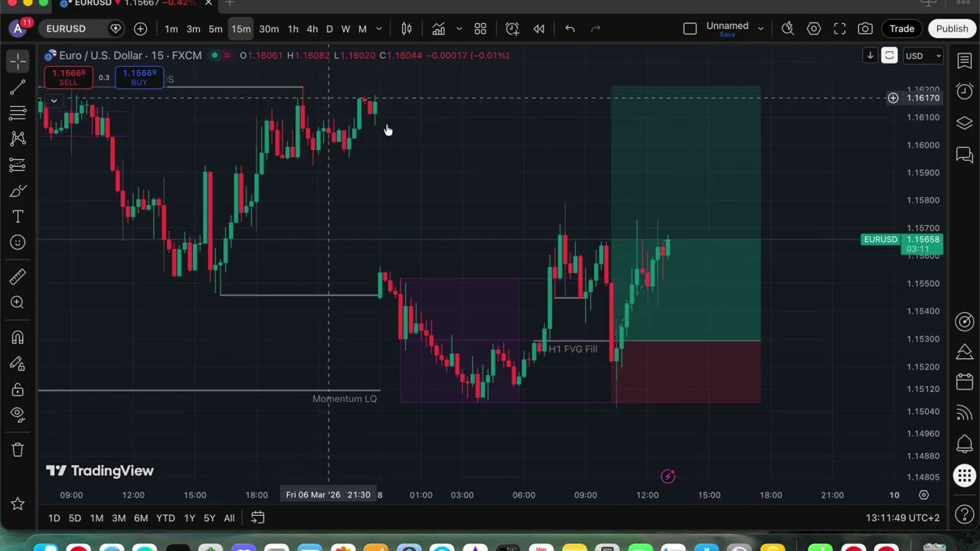Expand the time interval dropdown chevron

[378, 29]
